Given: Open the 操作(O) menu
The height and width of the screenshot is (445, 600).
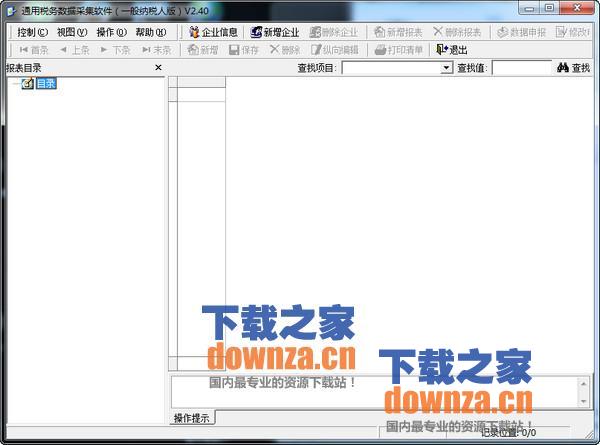Looking at the screenshot, I should click(112, 33).
